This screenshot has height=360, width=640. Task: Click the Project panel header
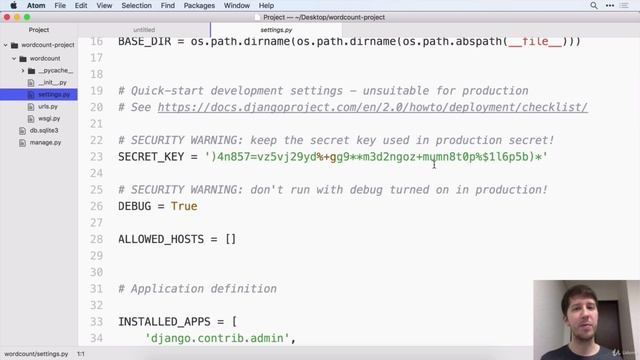[39, 30]
